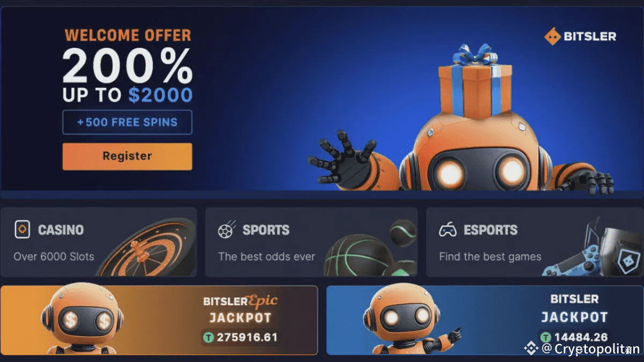Open the Casino card icon
The height and width of the screenshot is (362, 644).
22,230
